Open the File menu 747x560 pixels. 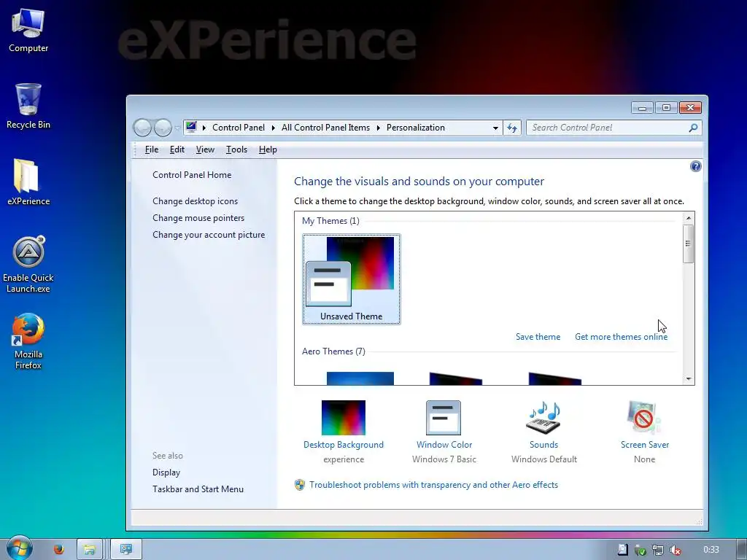point(152,149)
